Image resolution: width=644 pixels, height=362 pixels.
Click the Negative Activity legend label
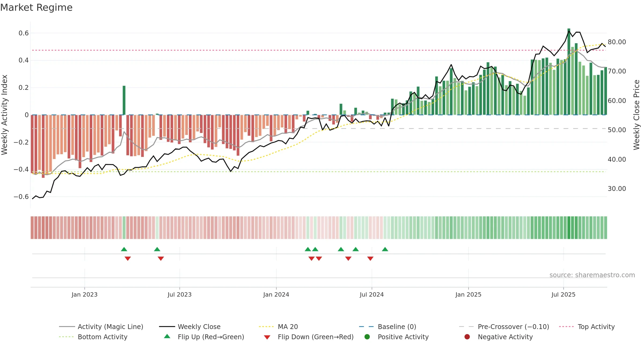pyautogui.click(x=505, y=337)
